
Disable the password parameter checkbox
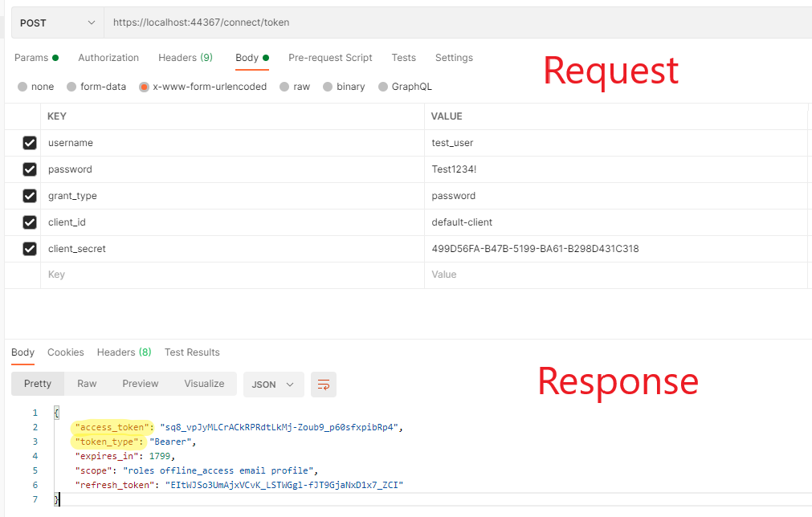(30, 169)
